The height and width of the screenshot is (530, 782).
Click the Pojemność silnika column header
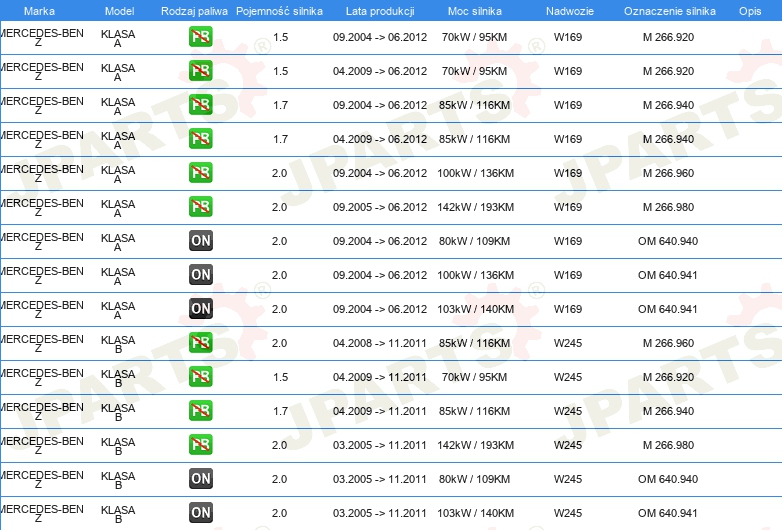click(x=279, y=11)
